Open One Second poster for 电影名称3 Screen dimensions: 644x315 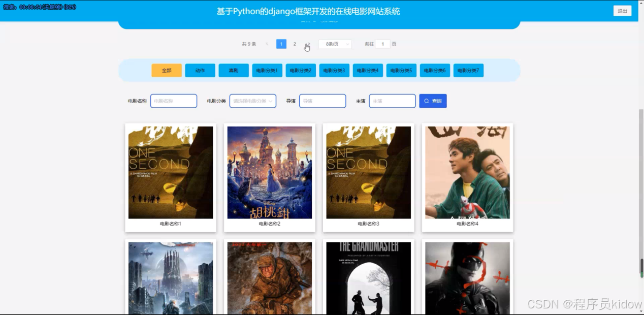(368, 172)
